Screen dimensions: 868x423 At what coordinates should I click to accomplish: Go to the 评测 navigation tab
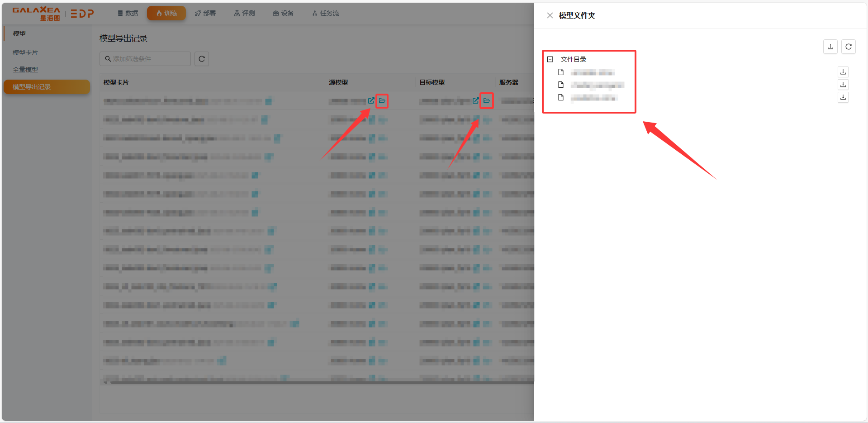pyautogui.click(x=244, y=13)
